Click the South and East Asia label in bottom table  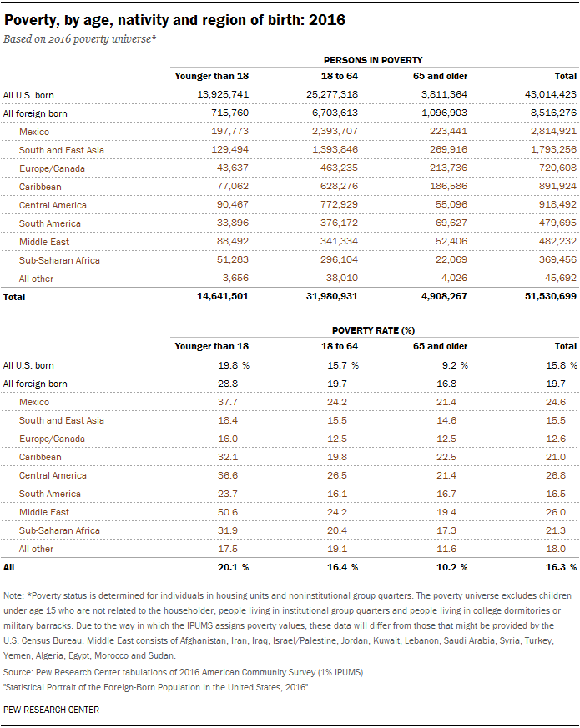tap(62, 420)
